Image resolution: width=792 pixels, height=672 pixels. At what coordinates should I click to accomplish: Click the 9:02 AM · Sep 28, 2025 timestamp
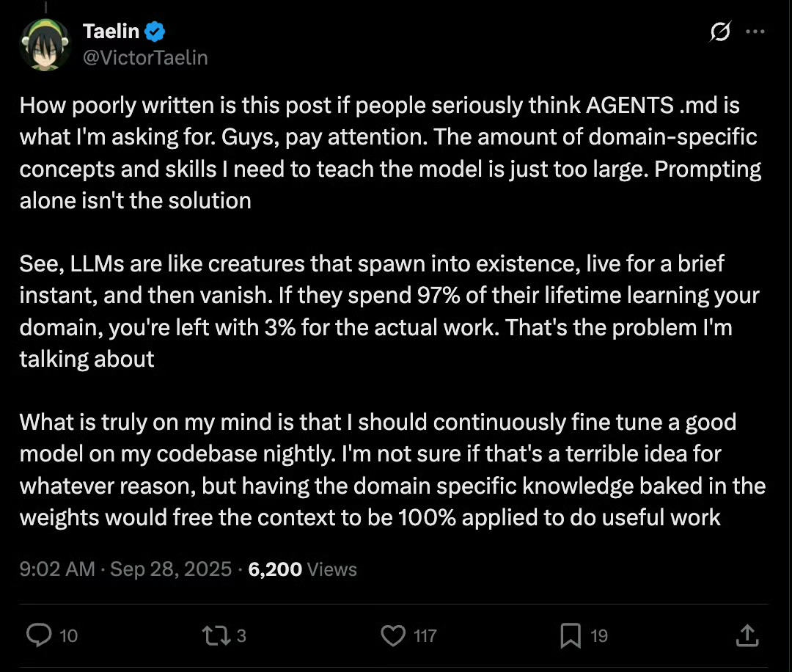click(x=126, y=569)
